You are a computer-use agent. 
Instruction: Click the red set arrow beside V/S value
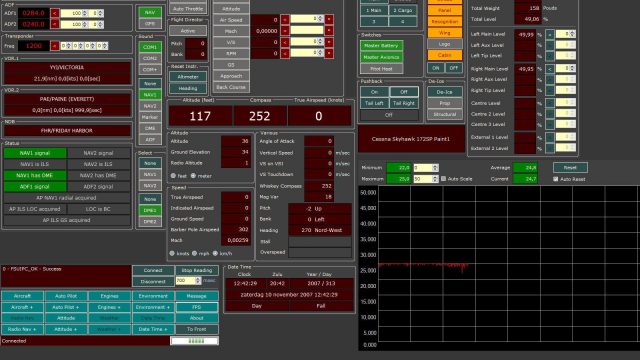coord(285,42)
